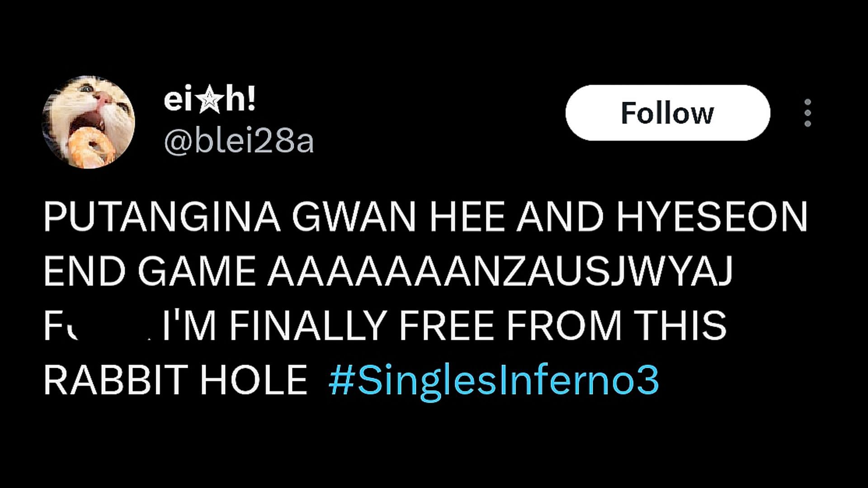This screenshot has width=868, height=488.
Task: Open the three-dot more options menu
Action: 807,113
